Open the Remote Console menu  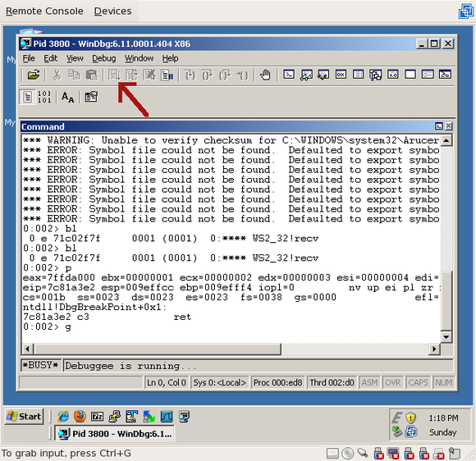coord(44,11)
